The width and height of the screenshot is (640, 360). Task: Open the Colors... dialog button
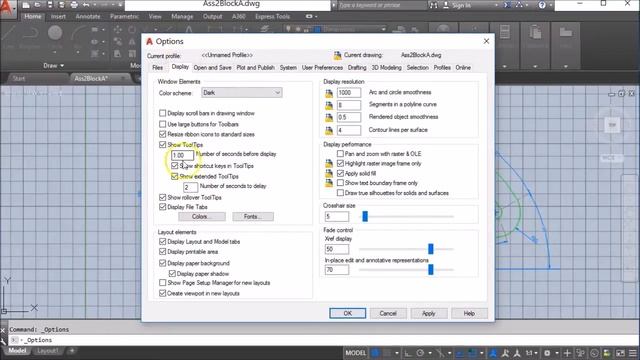click(202, 216)
